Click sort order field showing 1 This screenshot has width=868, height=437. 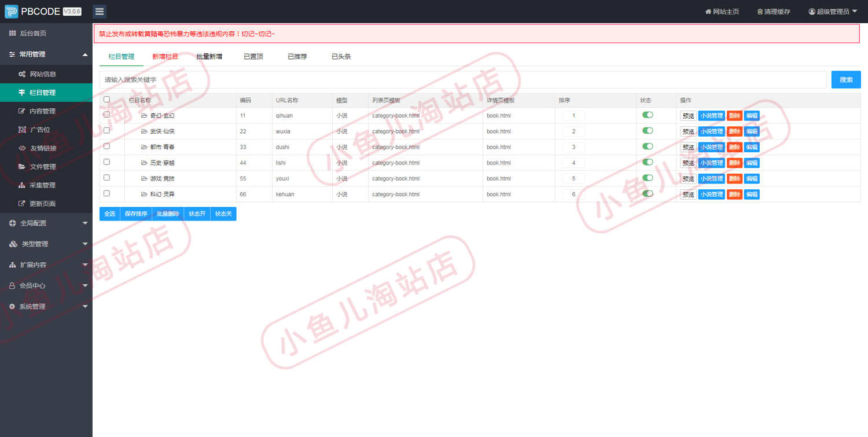[573, 116]
